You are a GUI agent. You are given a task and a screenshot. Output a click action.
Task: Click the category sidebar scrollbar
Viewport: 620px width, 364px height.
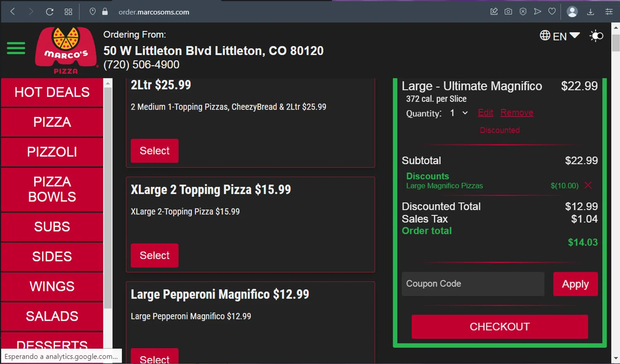[x=108, y=198]
